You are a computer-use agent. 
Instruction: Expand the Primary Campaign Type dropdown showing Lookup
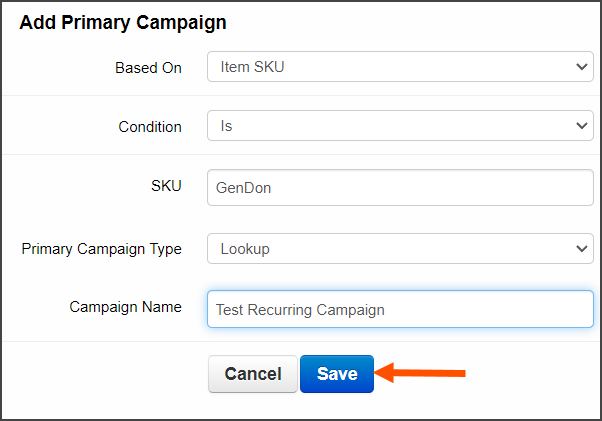(400, 249)
